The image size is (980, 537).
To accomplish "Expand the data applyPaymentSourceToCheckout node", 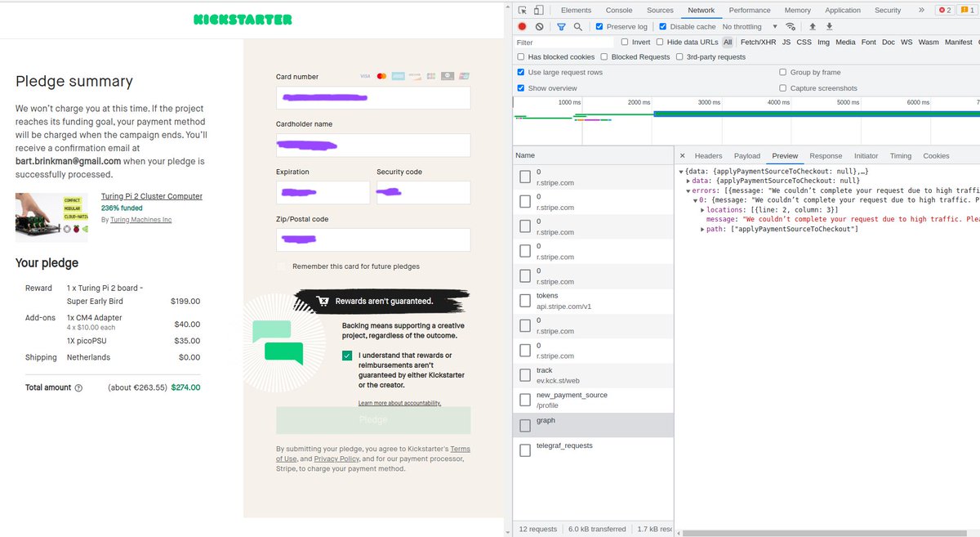I will coord(688,181).
